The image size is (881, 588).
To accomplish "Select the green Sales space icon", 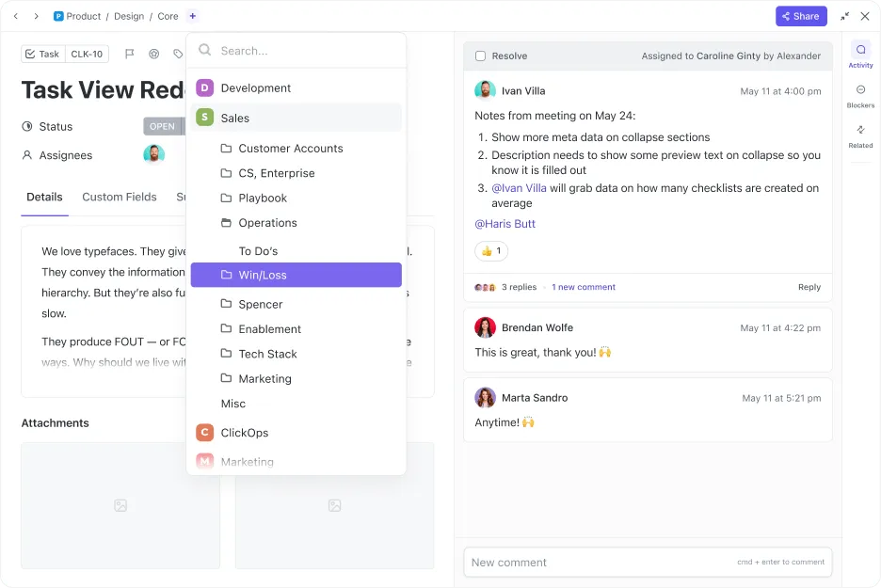I will click(x=204, y=118).
